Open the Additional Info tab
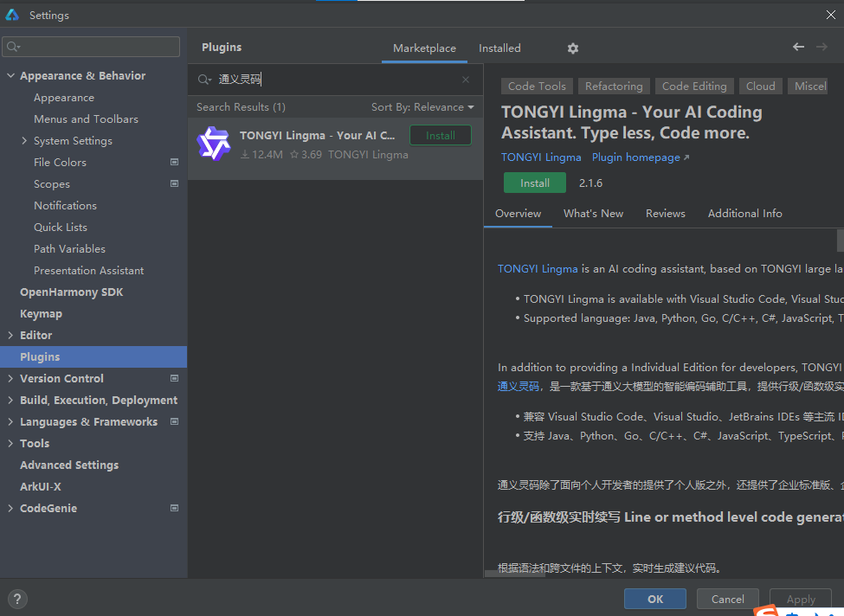 coord(744,214)
